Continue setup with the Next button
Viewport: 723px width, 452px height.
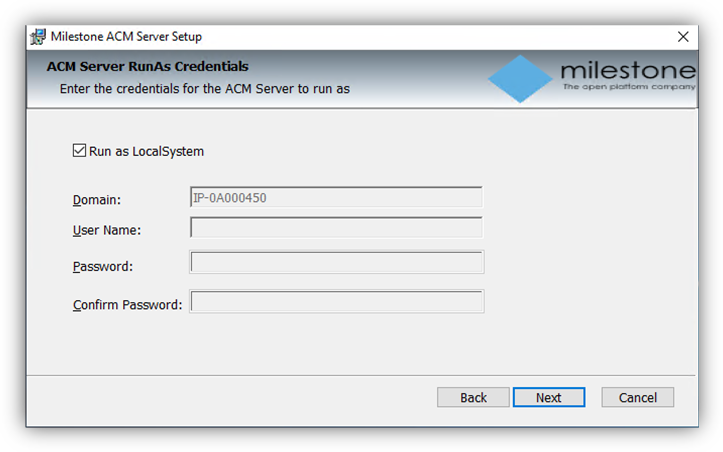click(x=549, y=397)
